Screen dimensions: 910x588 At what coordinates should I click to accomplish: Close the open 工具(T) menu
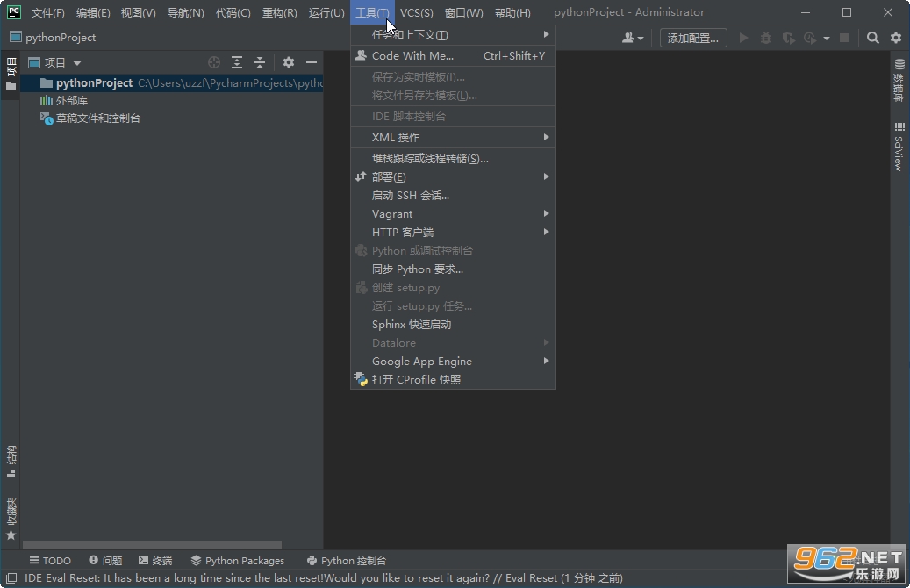[x=372, y=13]
